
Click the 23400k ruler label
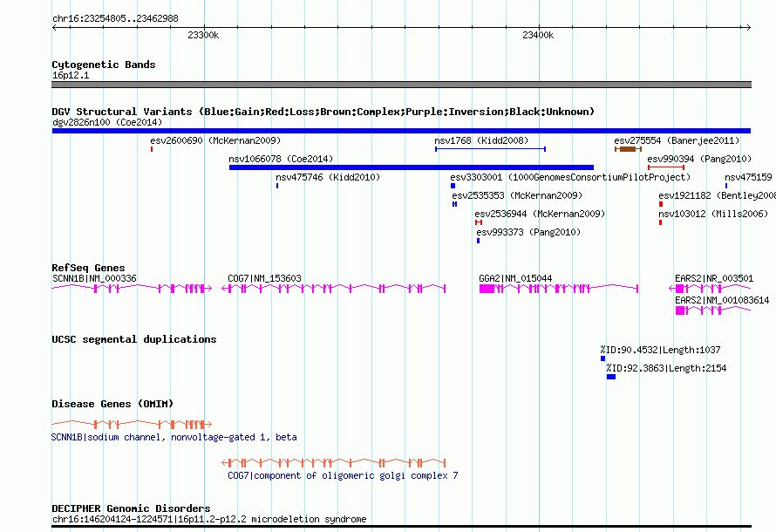[538, 35]
